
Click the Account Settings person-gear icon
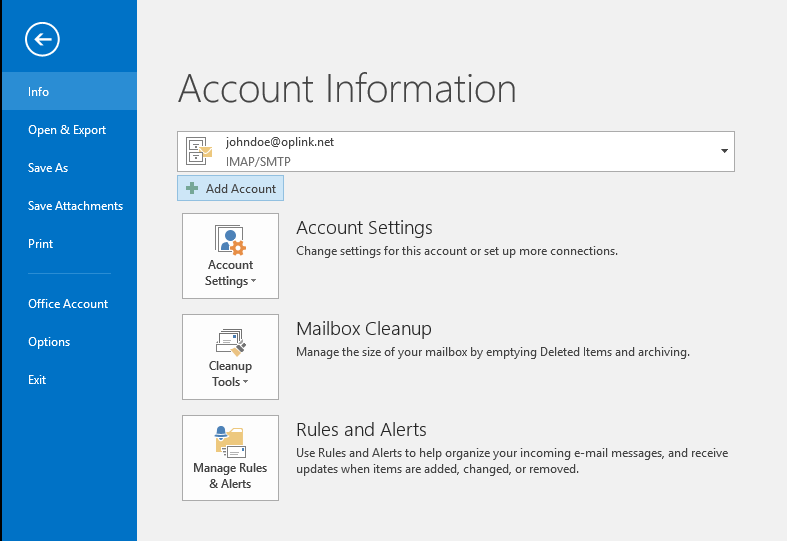pyautogui.click(x=230, y=240)
